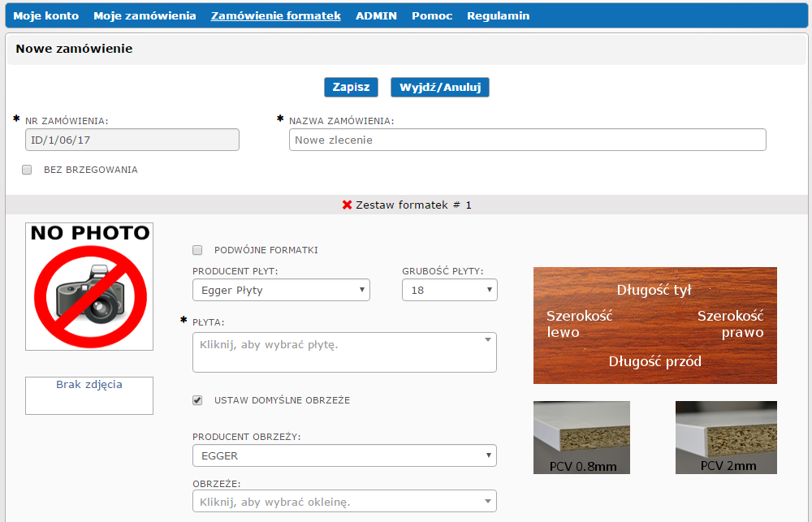Select the PCV 0.8mm edge thumbnail

581,437
